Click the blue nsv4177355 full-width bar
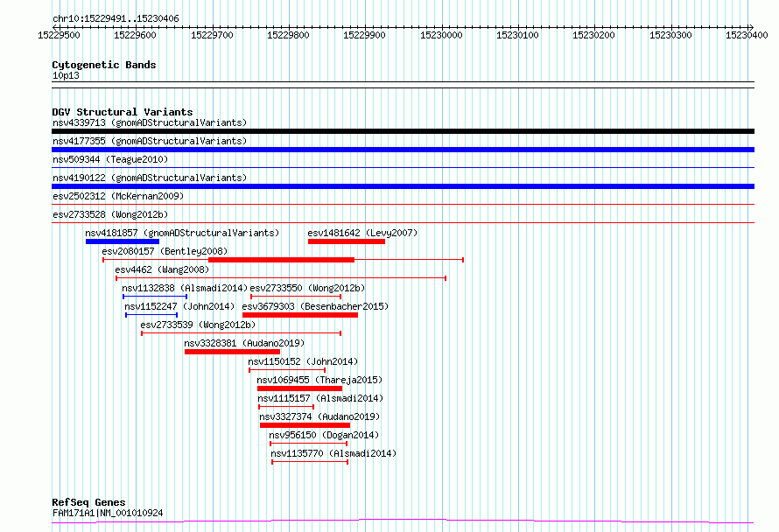Screen dimensions: 779x532 [x=403, y=150]
